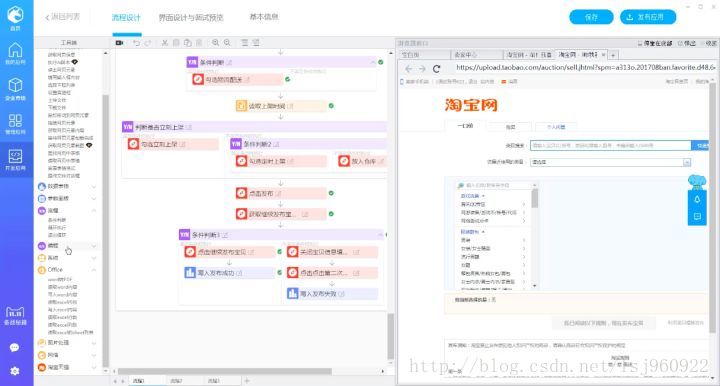Switch to the 界面设计与调试预览 tab
The height and width of the screenshot is (386, 720).
coord(191,17)
